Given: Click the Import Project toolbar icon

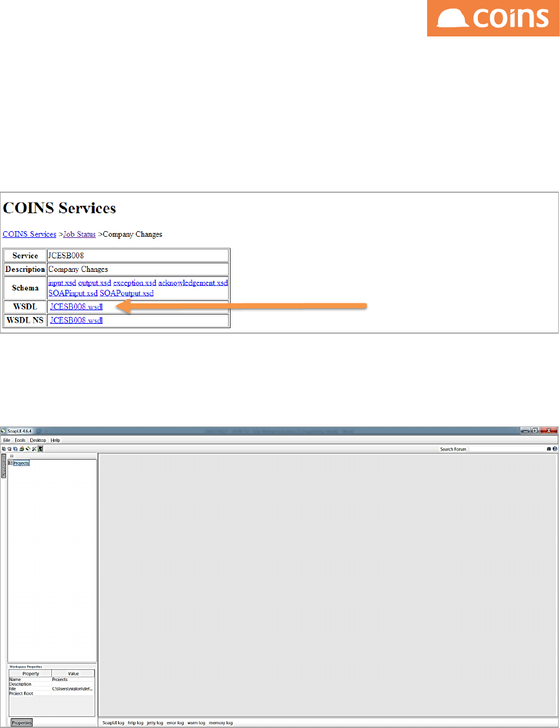Looking at the screenshot, I should coord(9,449).
